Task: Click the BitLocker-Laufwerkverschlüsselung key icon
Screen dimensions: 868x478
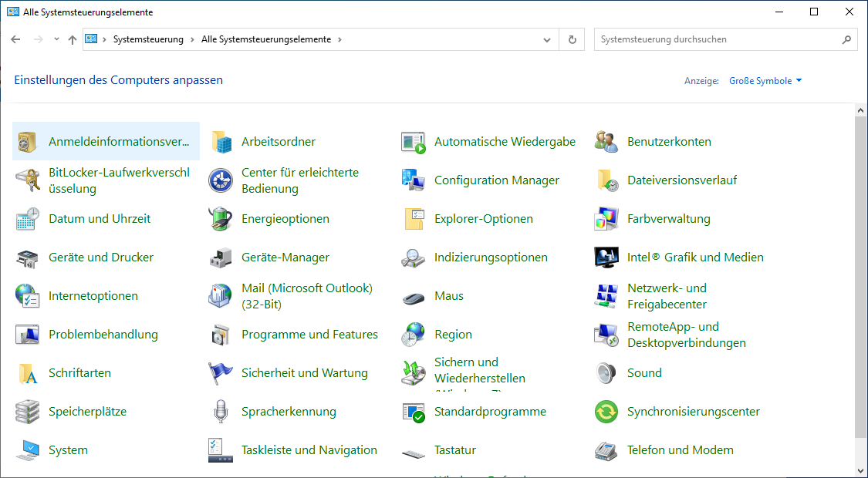Action: point(27,180)
